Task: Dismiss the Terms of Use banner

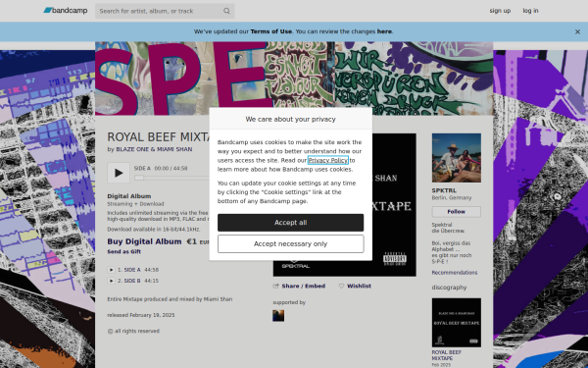Action: pyautogui.click(x=577, y=32)
